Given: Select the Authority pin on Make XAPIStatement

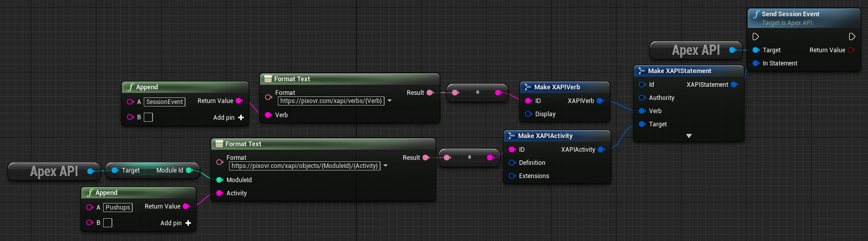Looking at the screenshot, I should click(642, 98).
